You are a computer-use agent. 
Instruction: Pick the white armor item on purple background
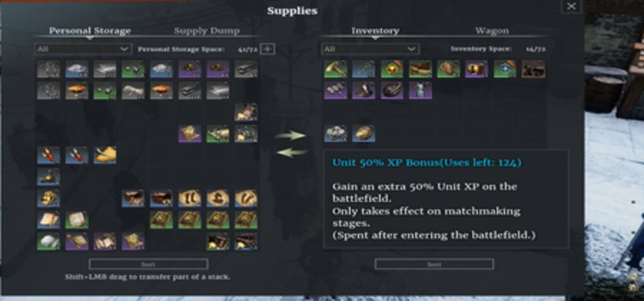click(x=420, y=90)
